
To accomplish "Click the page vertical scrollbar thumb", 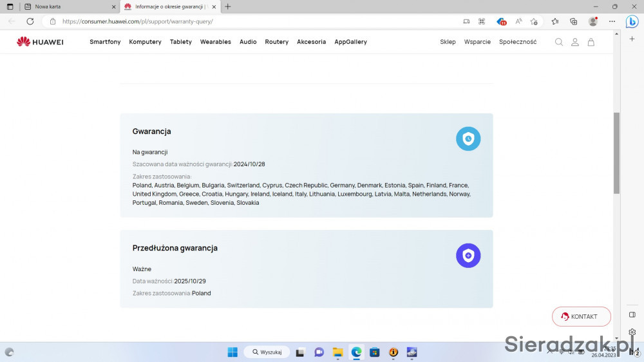I will [616, 153].
